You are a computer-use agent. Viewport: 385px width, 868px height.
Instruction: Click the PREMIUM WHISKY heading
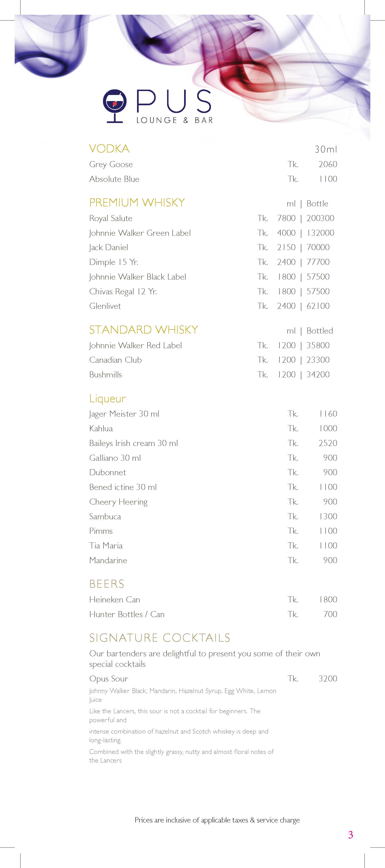[137, 202]
